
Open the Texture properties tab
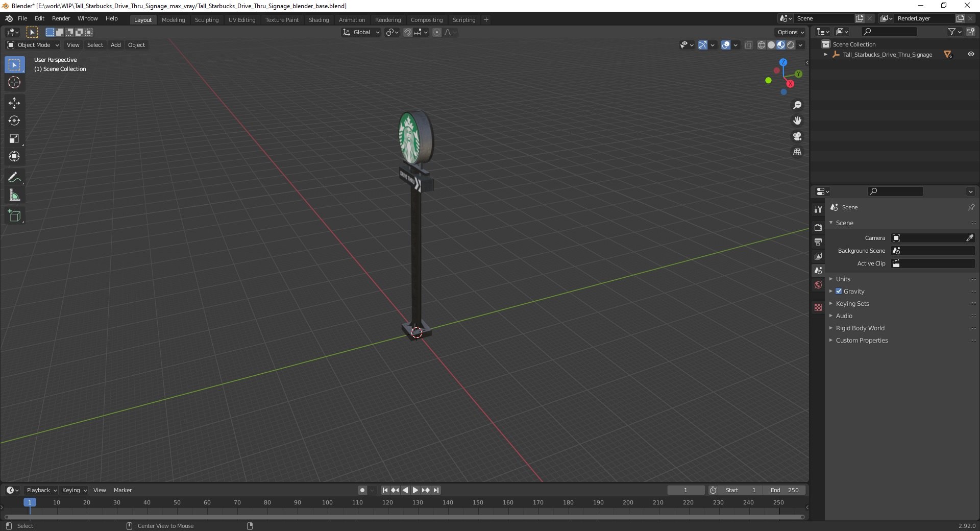pos(818,307)
